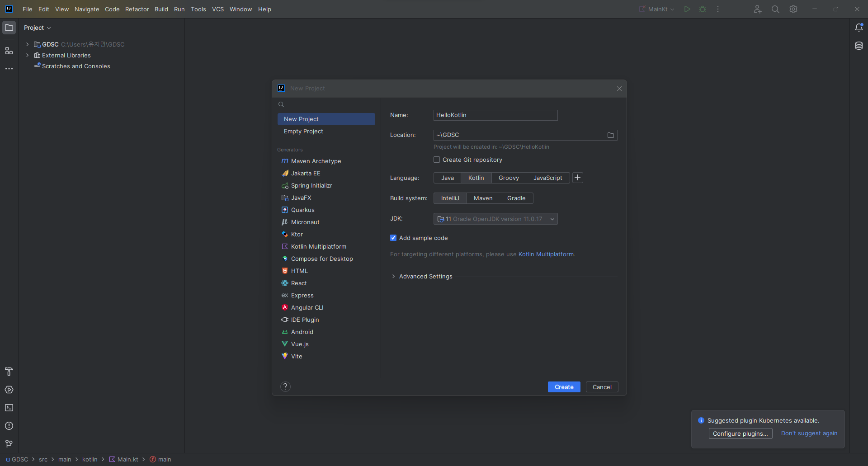Open IDE settings gear icon
Screen dimensions: 868x466
click(793, 9)
